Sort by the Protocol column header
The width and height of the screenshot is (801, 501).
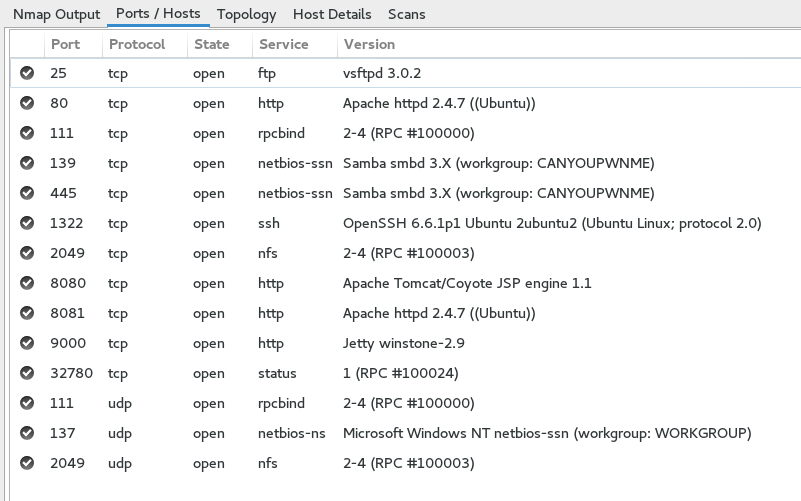pos(137,44)
